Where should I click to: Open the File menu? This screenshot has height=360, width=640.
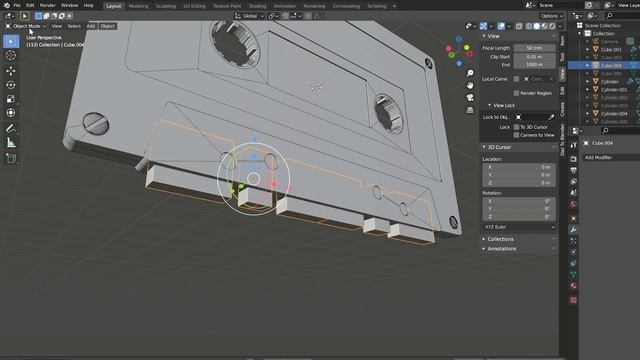17,5
